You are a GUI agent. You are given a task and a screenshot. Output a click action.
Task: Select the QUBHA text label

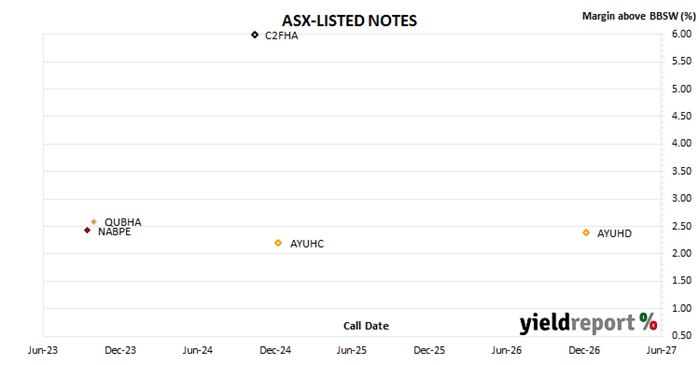click(x=123, y=222)
